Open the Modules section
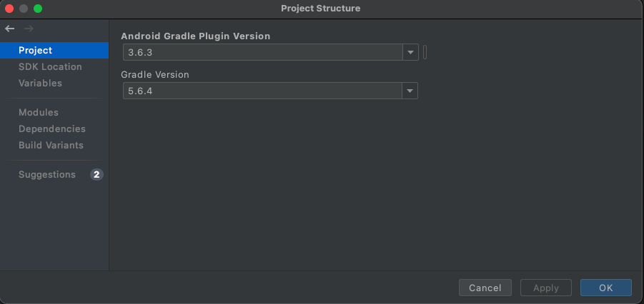This screenshot has width=644, height=304. click(39, 113)
